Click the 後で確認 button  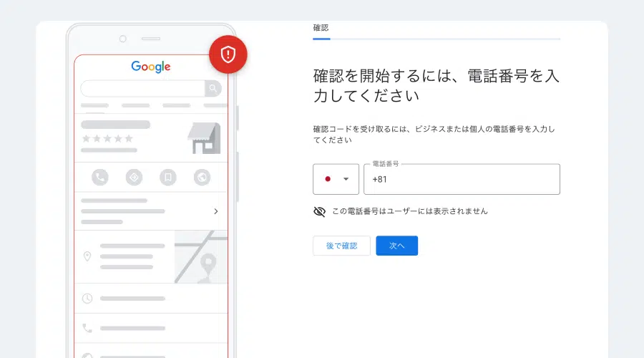342,246
